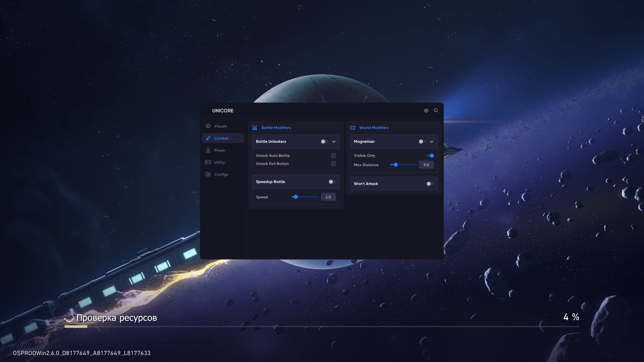The image size is (644, 362).
Task: Click the Visuals section icon in sidebar
Action: tap(208, 126)
